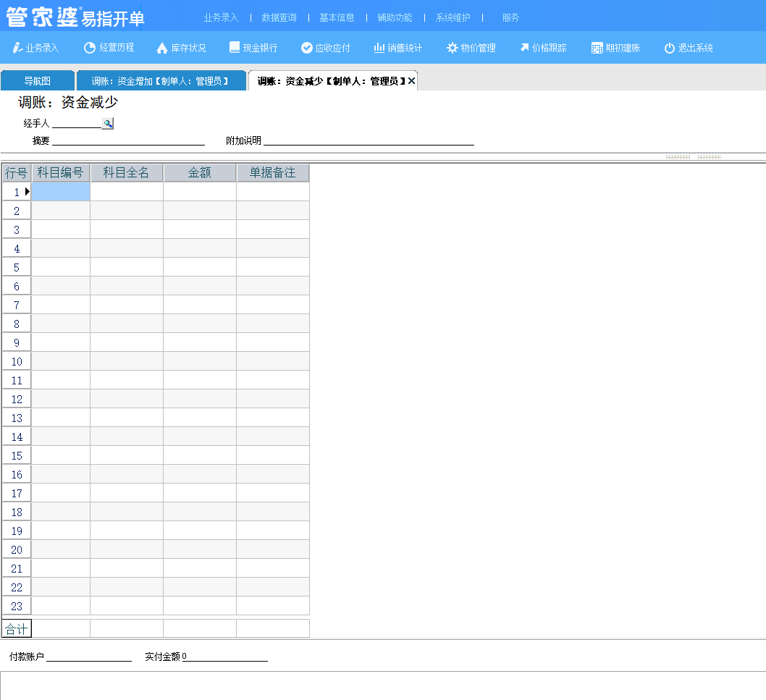Click the 金额 cell in row 2
This screenshot has height=700, width=766.
coord(200,211)
